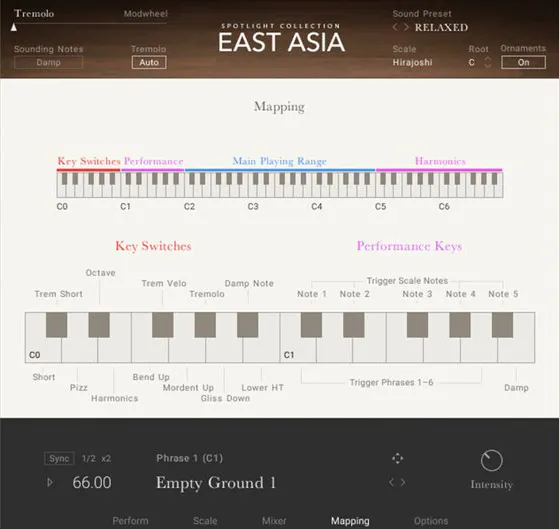Viewport: 559px width, 529px height.
Task: Click the 66.00 tempo value
Action: pos(92,482)
